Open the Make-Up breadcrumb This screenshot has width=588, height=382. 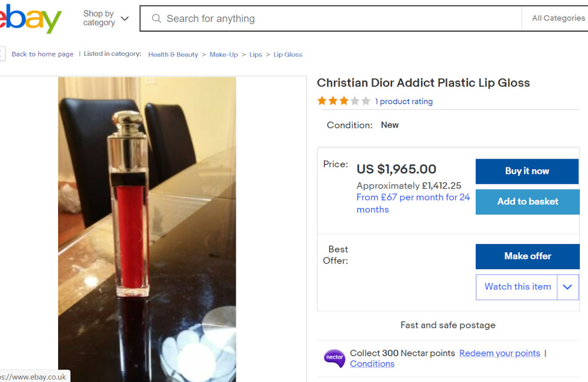223,55
